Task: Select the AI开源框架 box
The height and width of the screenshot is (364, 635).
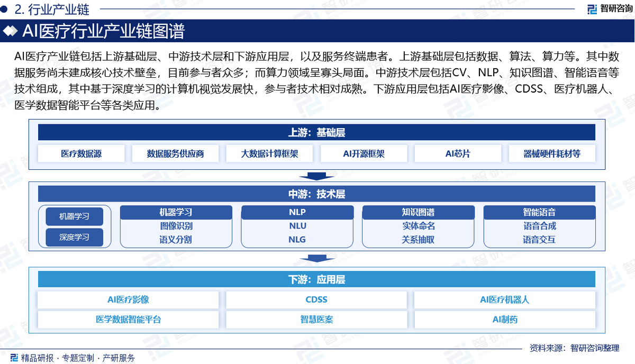Action: [364, 154]
